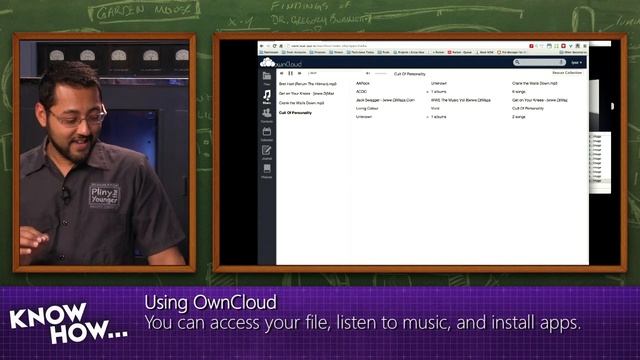This screenshot has width=640, height=360.
Task: Select the ACDC artist entry
Action: click(x=362, y=92)
